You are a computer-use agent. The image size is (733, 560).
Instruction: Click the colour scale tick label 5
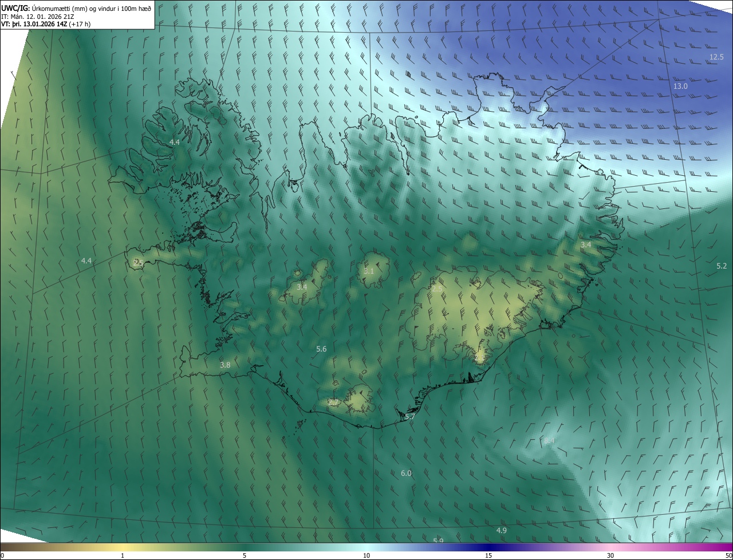pos(245,555)
